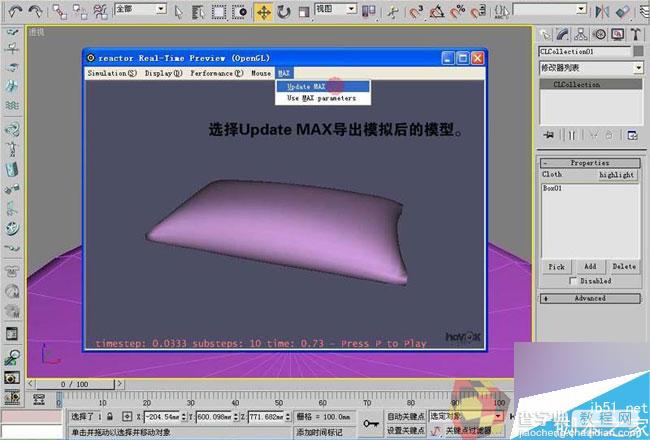Screen dimensions: 650x440
Task: Toggle the 3D Snaps magnet icon
Action: point(416,12)
